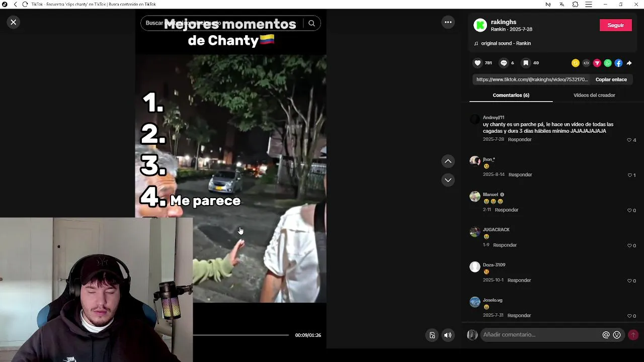The height and width of the screenshot is (362, 644).
Task: Like the Doza-3109 comment
Action: [629, 281]
